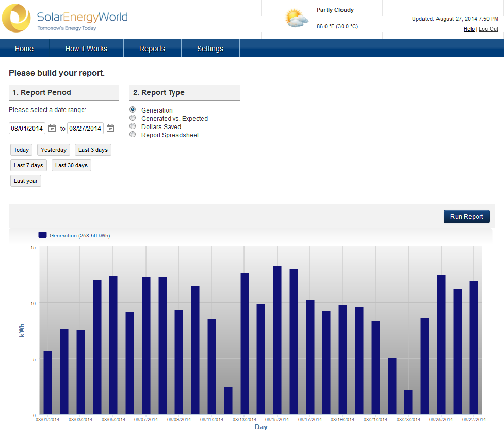
Task: Click the Log Out link
Action: tap(489, 29)
